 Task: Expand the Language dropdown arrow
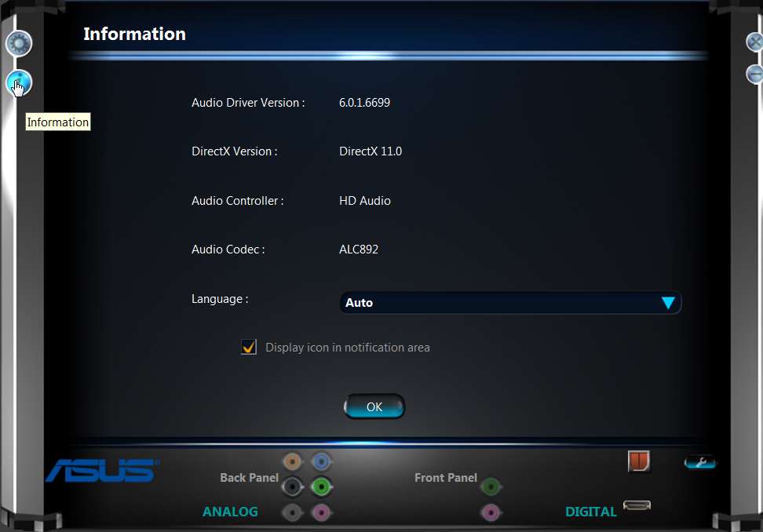click(668, 303)
